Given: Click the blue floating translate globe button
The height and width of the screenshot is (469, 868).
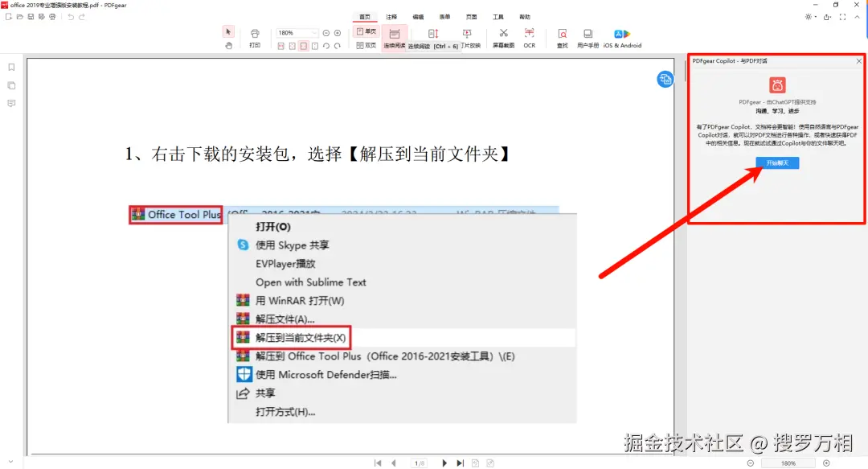Looking at the screenshot, I should pyautogui.click(x=666, y=79).
